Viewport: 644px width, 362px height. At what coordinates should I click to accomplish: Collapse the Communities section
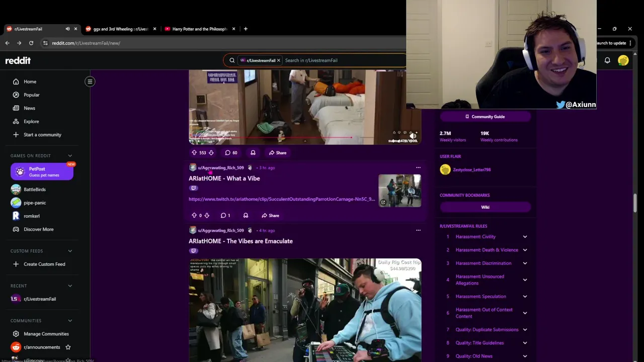coord(70,320)
